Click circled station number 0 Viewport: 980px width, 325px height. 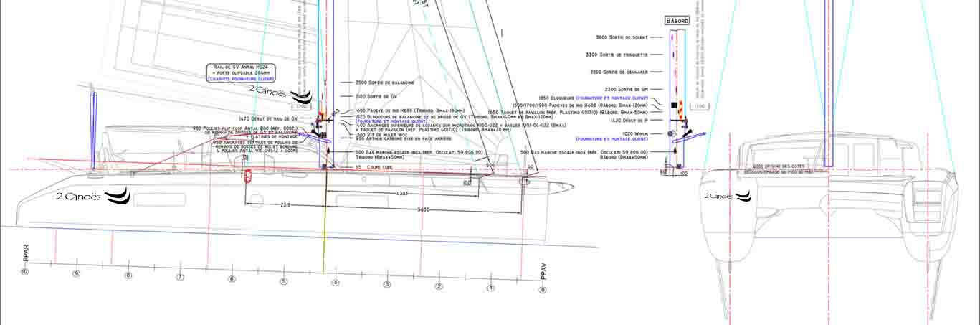point(543,291)
